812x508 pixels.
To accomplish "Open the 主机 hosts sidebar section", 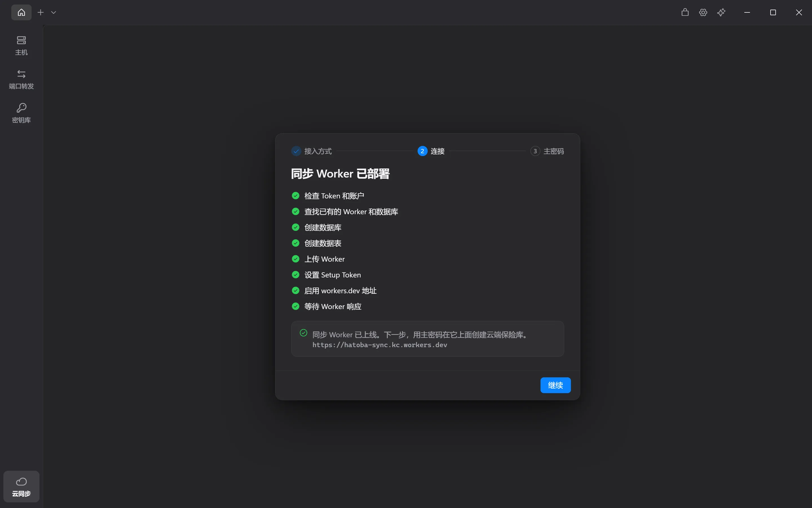I will tap(21, 46).
